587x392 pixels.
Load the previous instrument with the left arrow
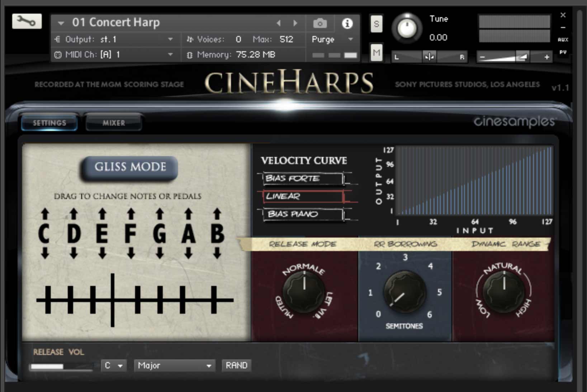coord(279,23)
